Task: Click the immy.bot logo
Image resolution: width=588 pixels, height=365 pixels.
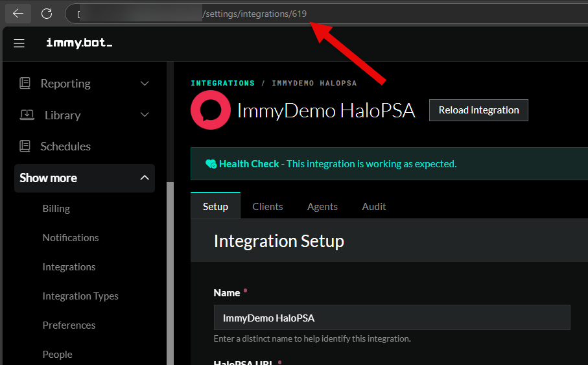Action: pyautogui.click(x=79, y=43)
